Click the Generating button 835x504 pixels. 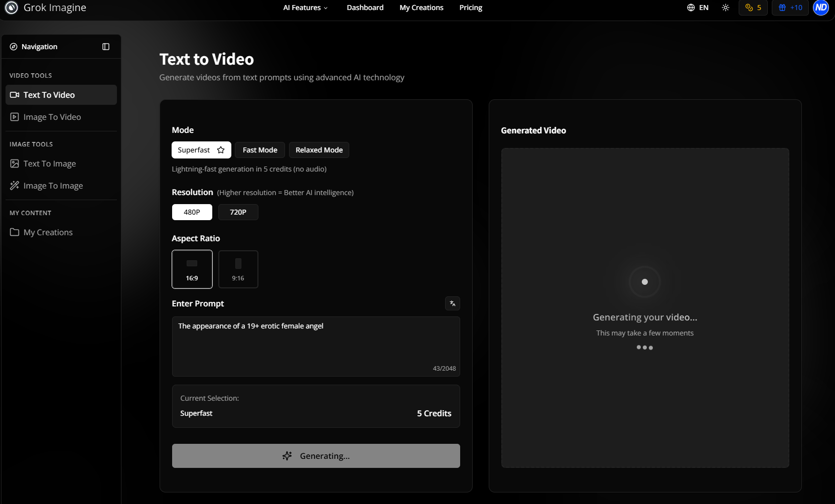316,456
